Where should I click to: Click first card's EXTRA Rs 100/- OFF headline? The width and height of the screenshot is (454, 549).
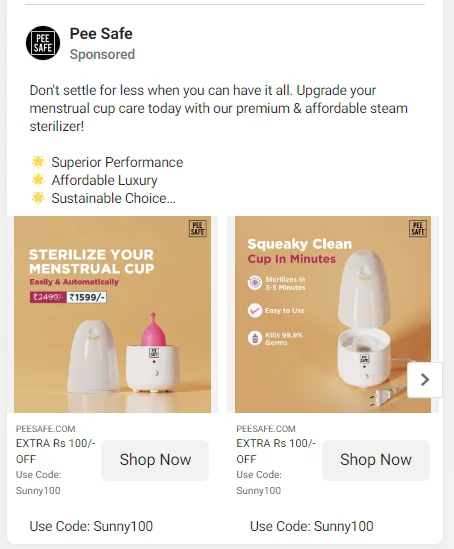[55, 451]
